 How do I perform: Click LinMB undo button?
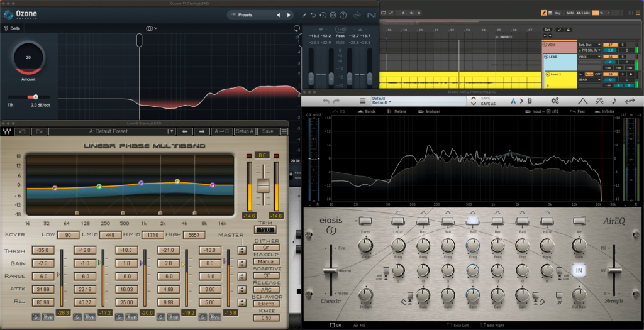pos(22,131)
